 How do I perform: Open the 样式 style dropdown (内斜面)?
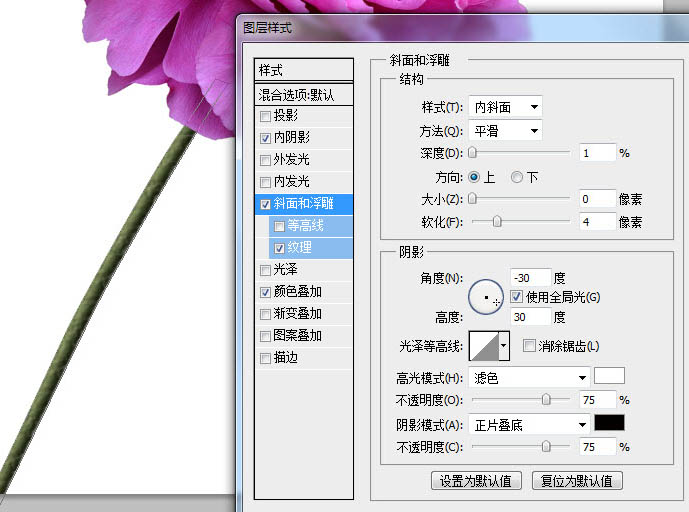(x=505, y=107)
